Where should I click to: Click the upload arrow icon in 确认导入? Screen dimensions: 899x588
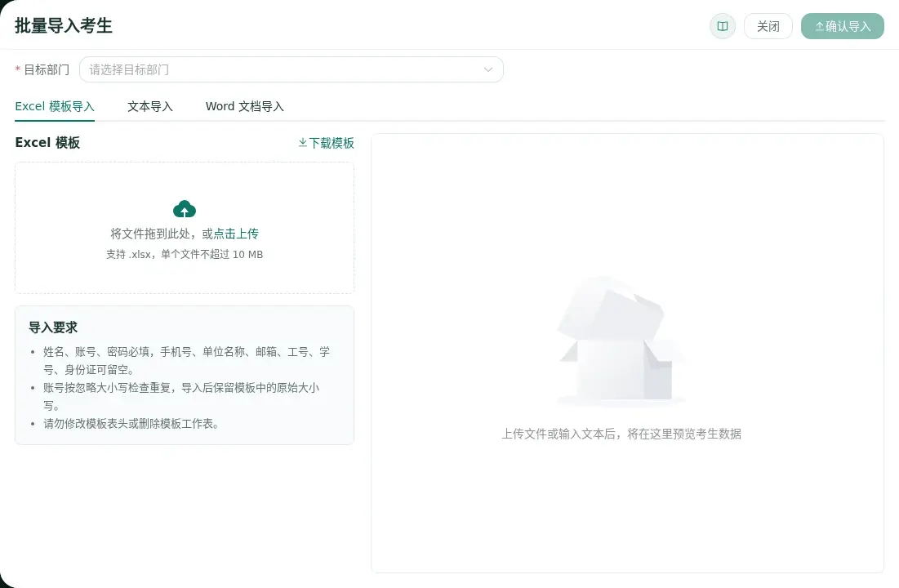819,26
